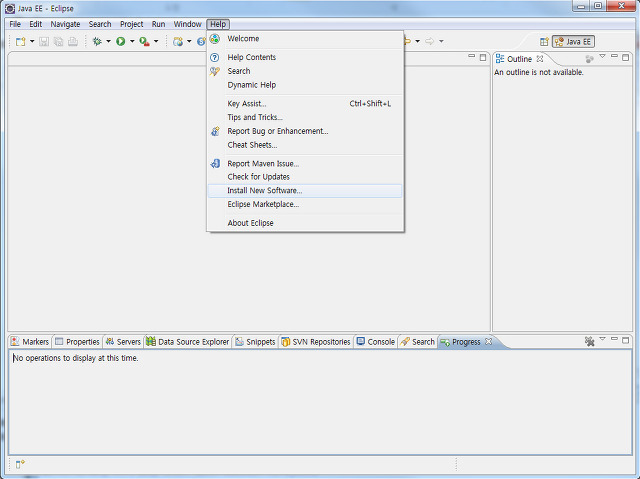Switch to the Properties tab
This screenshot has width=640, height=479.
[78, 342]
